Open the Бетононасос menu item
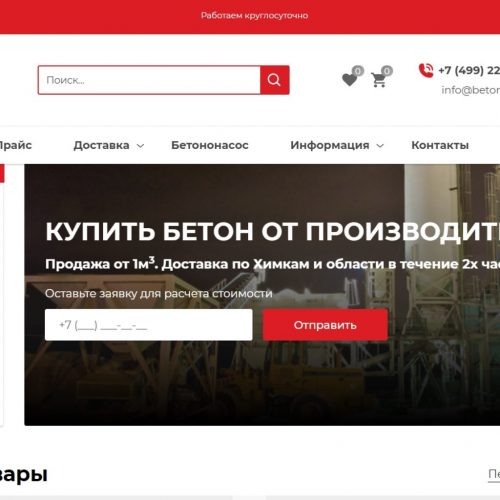Viewport: 500px width, 500px height. (210, 145)
